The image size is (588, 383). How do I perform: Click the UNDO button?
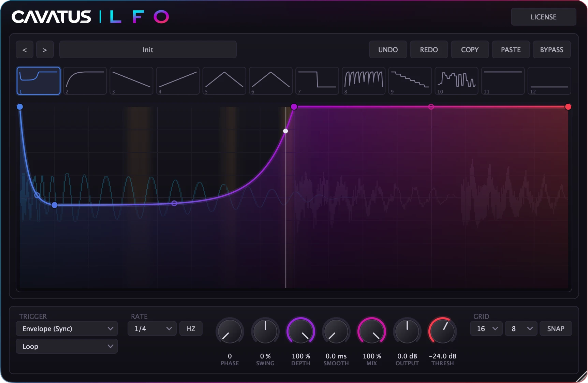pos(388,50)
